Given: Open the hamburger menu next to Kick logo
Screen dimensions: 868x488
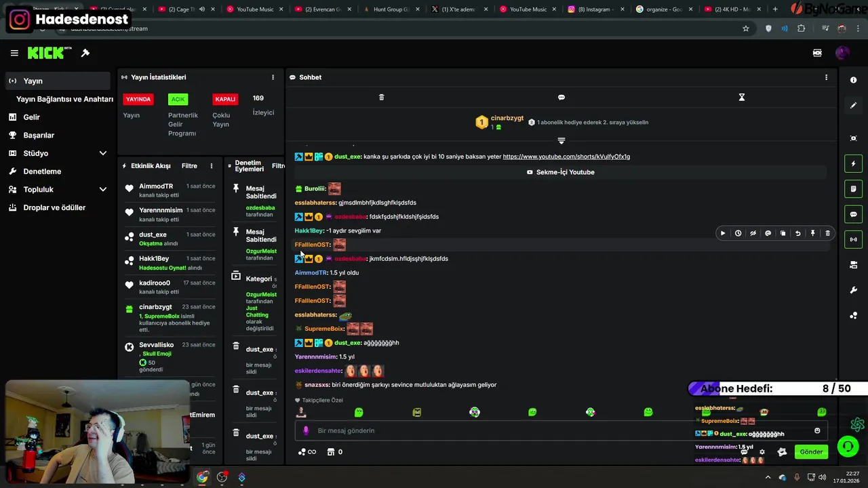Looking at the screenshot, I should [14, 53].
